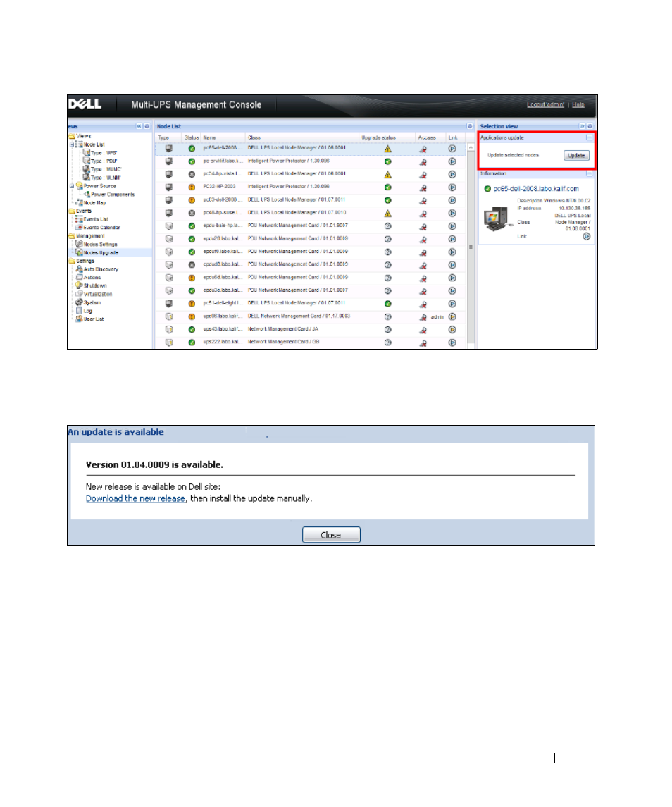This screenshot has width=672, height=807.
Task: Open User List in Settings
Action: click(94, 319)
